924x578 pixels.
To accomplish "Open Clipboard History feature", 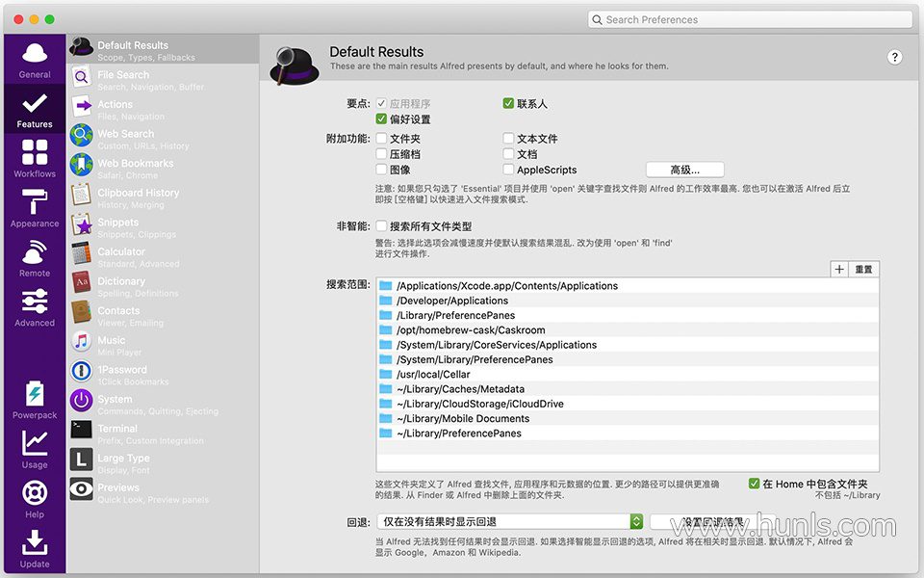I will coord(138,193).
